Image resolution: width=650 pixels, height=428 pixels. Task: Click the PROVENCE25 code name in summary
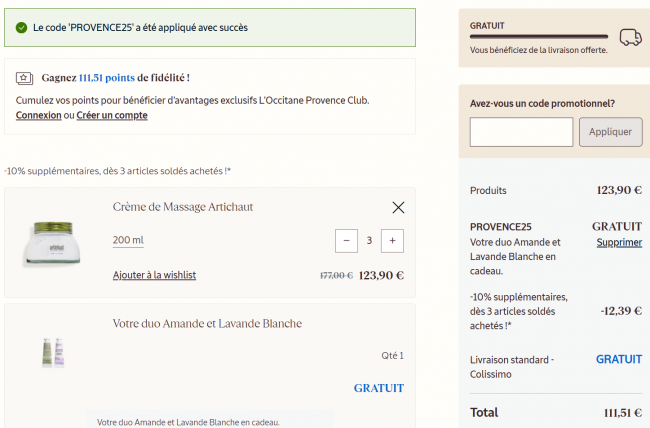[500, 227]
